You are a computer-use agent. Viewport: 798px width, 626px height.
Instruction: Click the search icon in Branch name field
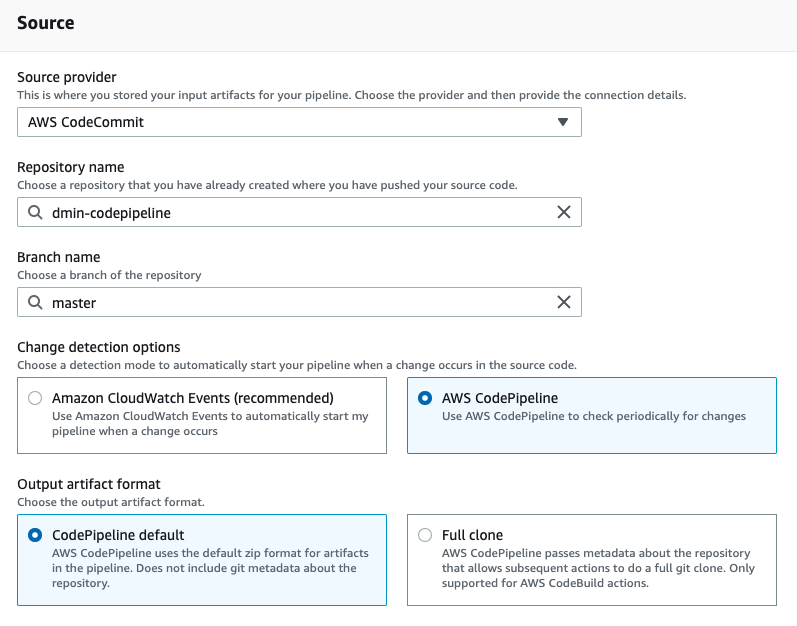tap(35, 302)
